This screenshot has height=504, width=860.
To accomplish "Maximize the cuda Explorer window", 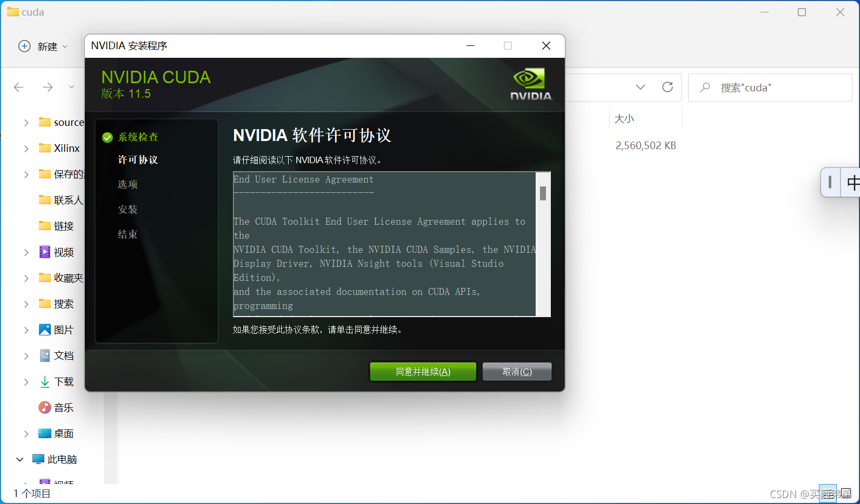I will [x=802, y=12].
